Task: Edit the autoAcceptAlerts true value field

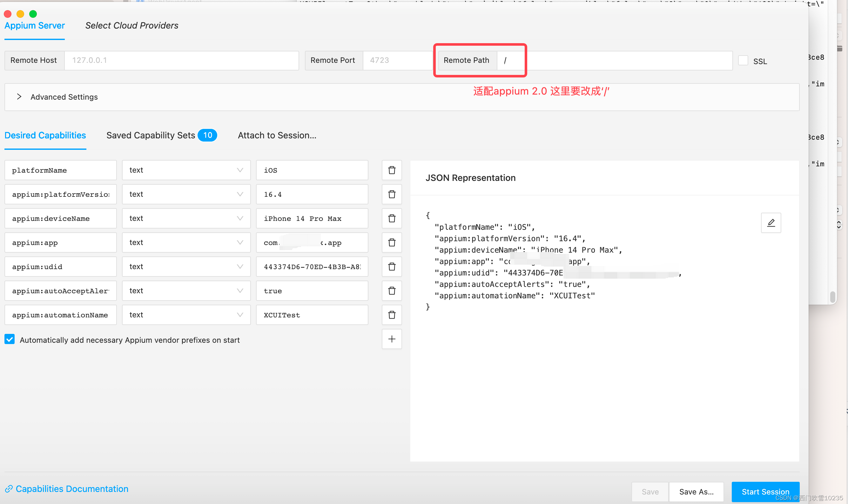Action: point(312,291)
